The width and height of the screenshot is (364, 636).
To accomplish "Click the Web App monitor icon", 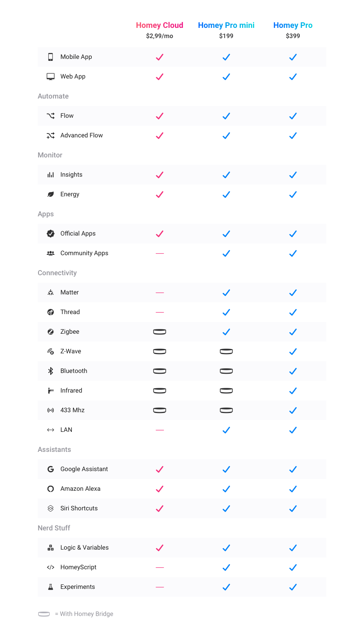I will pyautogui.click(x=51, y=77).
